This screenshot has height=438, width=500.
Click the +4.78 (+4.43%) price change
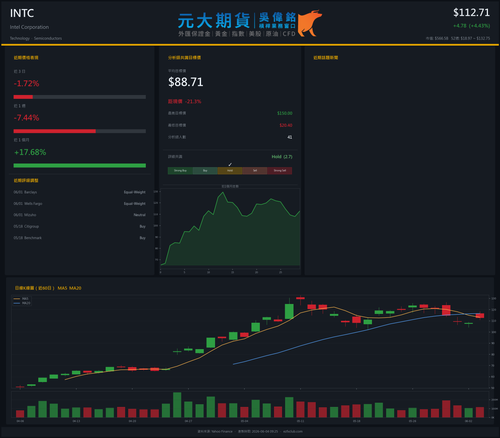(471, 26)
